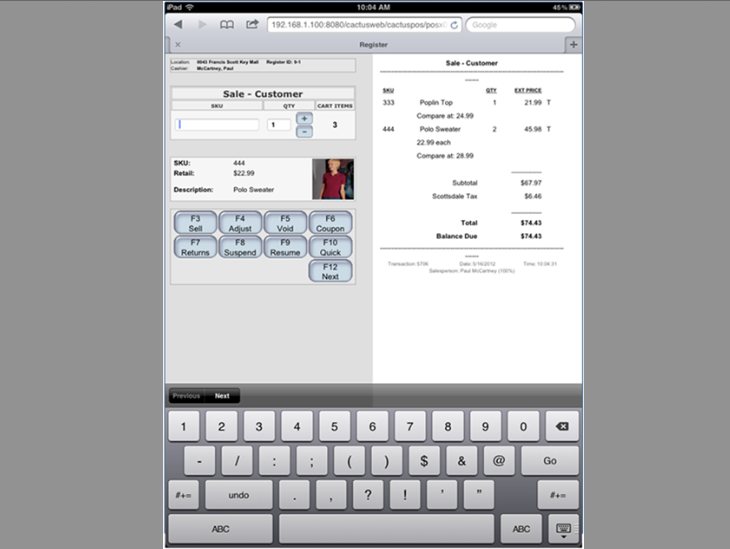
Task: Close the Register tab
Action: (x=178, y=45)
